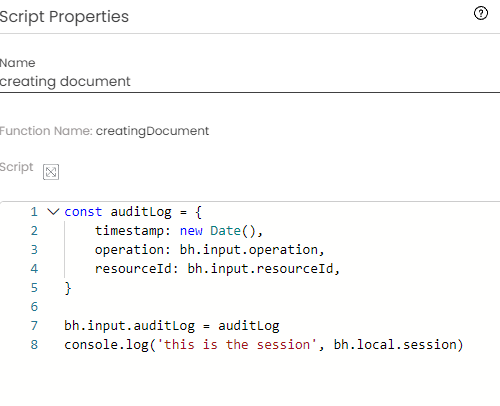500x406 pixels.
Task: Click the 'this is the session' string
Action: point(237,345)
